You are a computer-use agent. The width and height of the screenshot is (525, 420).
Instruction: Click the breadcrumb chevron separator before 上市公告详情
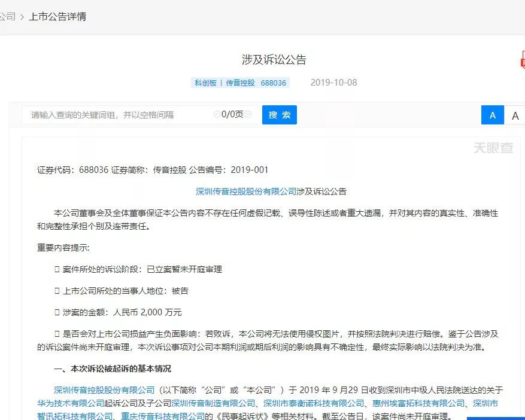(22, 17)
